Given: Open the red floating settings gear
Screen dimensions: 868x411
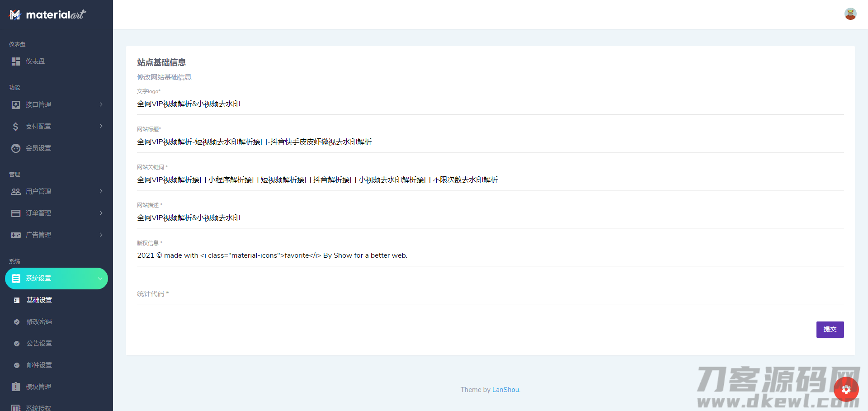Looking at the screenshot, I should pyautogui.click(x=846, y=389).
